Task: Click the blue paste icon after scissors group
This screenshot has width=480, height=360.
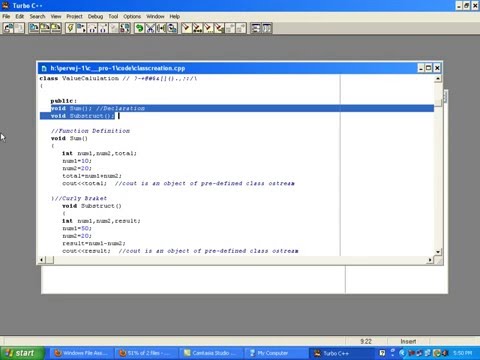Action: (172, 28)
